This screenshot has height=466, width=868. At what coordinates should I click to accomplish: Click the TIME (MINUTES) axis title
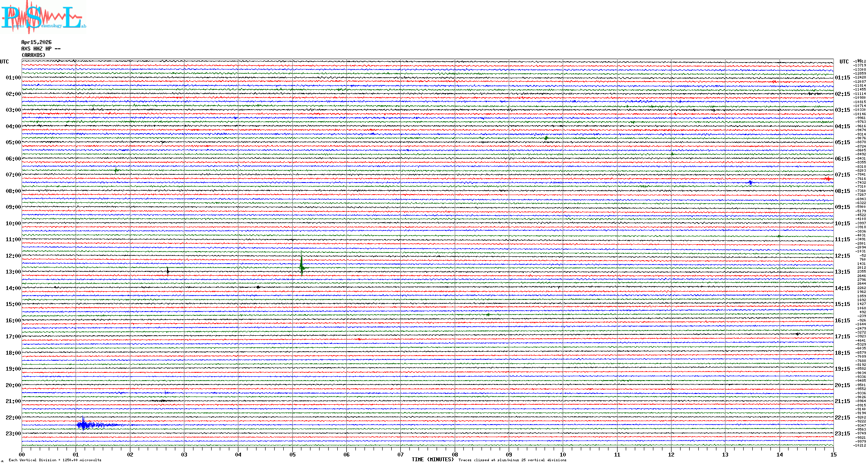432,460
